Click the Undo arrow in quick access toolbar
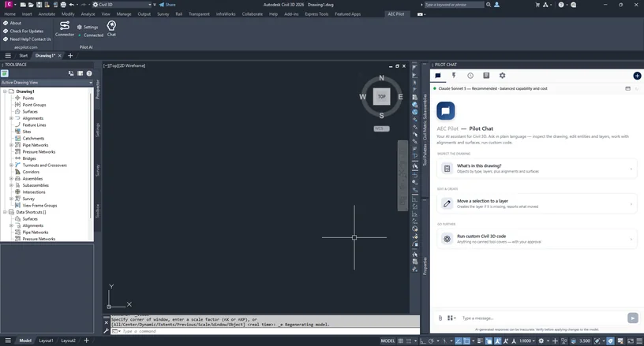 [72, 5]
